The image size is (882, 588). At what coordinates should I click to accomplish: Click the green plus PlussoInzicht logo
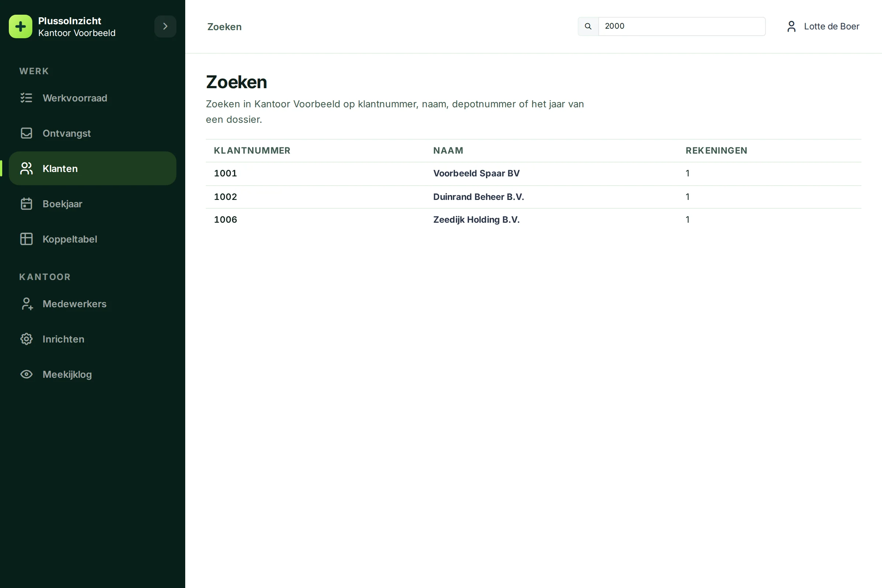click(21, 26)
